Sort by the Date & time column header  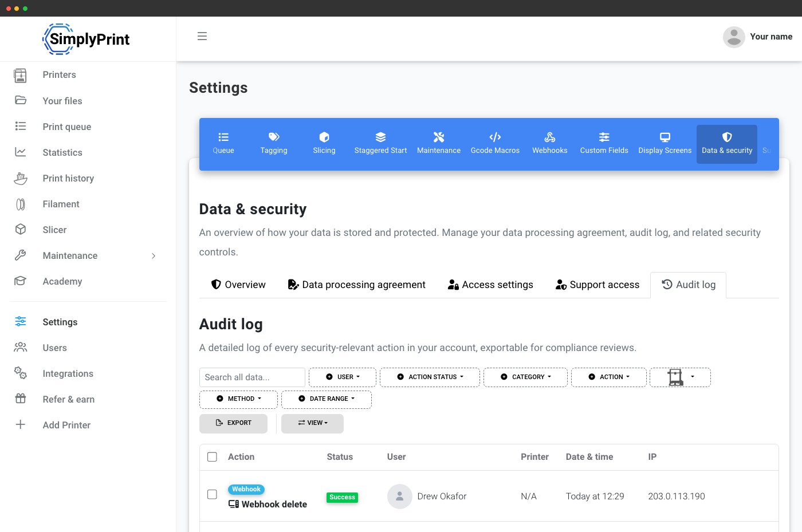pyautogui.click(x=589, y=457)
